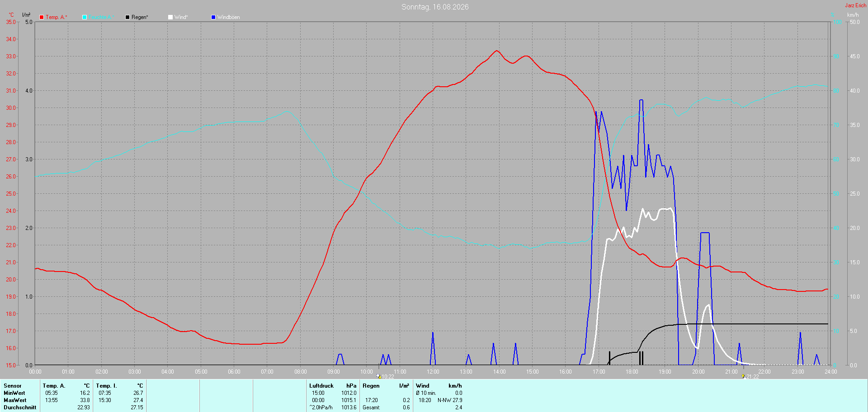Select the Regen legend label

pos(140,17)
